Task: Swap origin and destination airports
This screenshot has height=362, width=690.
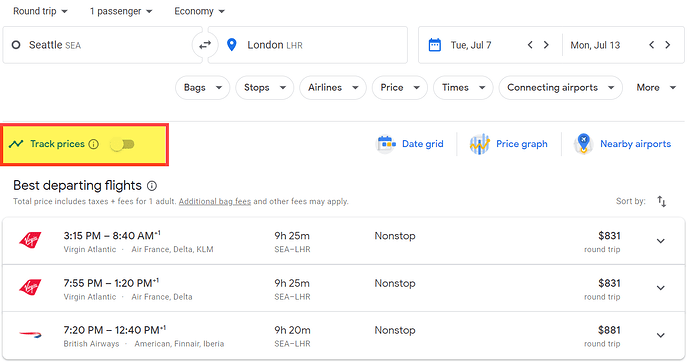Action: pyautogui.click(x=205, y=45)
